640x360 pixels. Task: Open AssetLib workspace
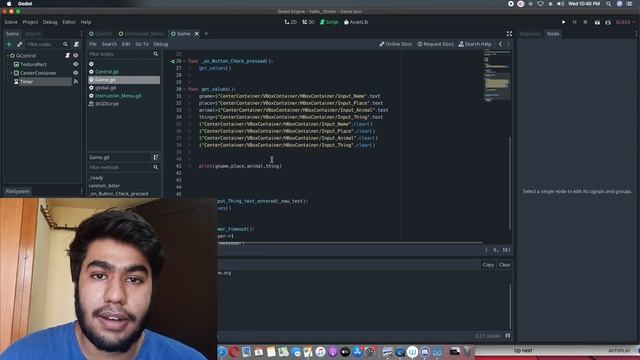(x=356, y=22)
